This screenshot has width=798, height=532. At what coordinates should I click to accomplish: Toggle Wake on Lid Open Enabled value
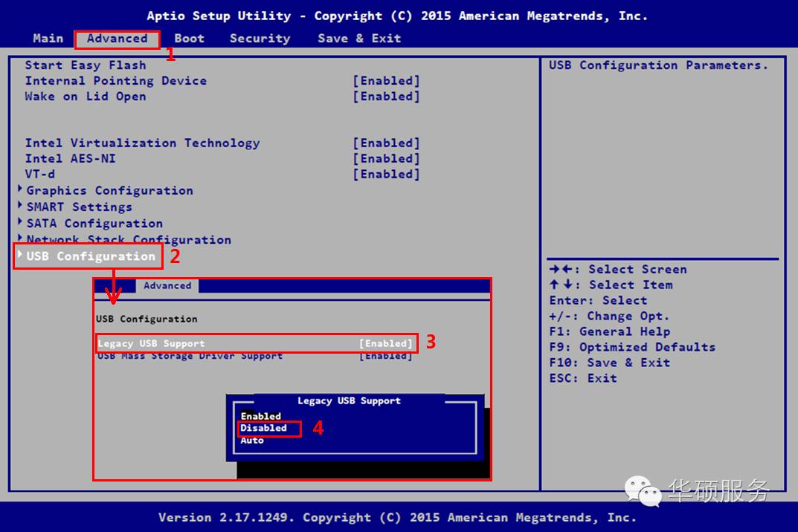coord(387,97)
